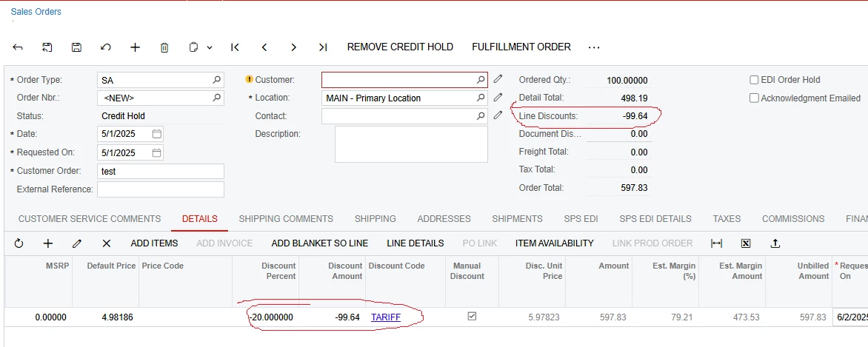Viewport: 868px width, 347px height.
Task: Click ITEM AVAILABILITY button
Action: point(555,243)
